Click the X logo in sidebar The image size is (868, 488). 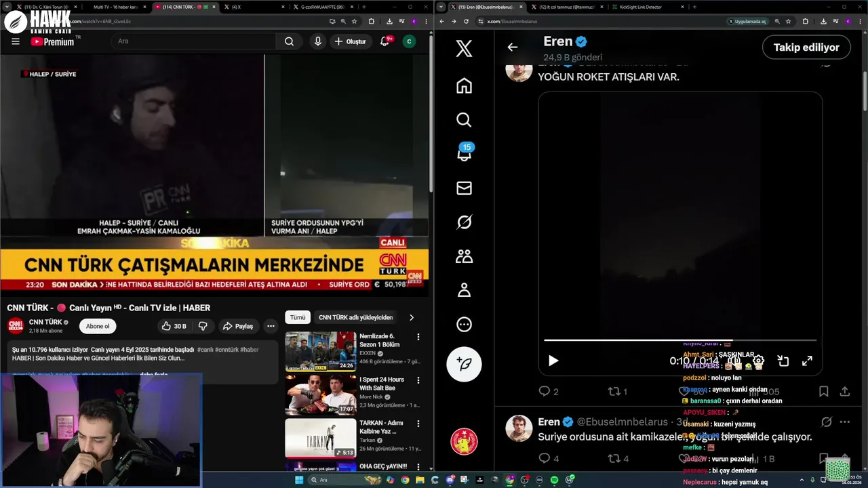coord(464,49)
